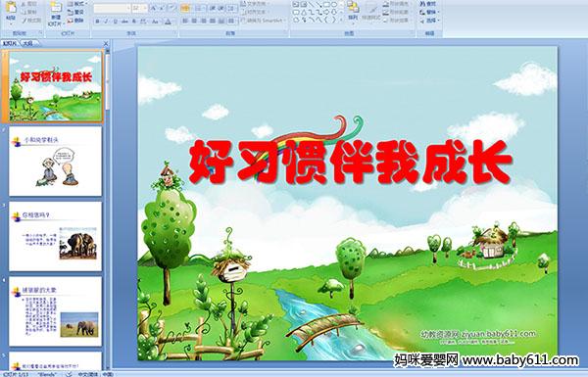Image resolution: width=588 pixels, height=377 pixels.
Task: Click the highlighted bullets list icon
Action: point(185,8)
